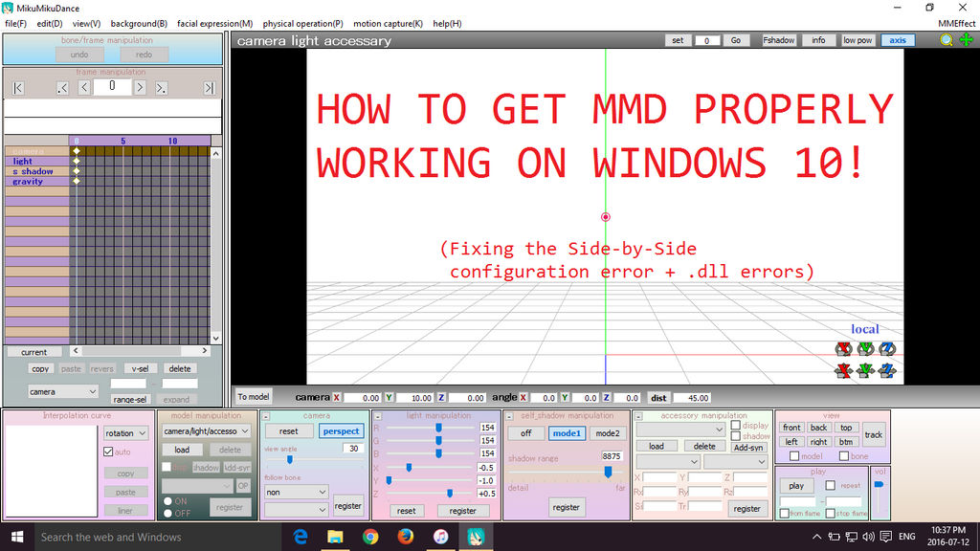This screenshot has height=551, width=980.
Task: Click the front view button
Action: (x=791, y=428)
